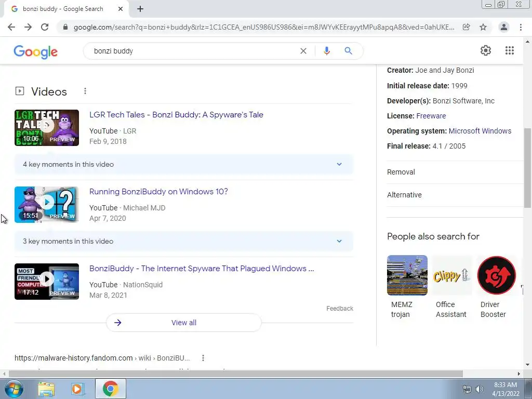Open the network tray icon
The height and width of the screenshot is (399, 532).
point(467,389)
